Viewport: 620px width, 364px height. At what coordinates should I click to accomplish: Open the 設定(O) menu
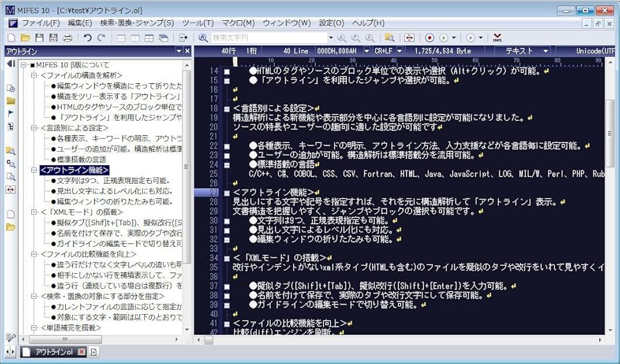tap(331, 23)
